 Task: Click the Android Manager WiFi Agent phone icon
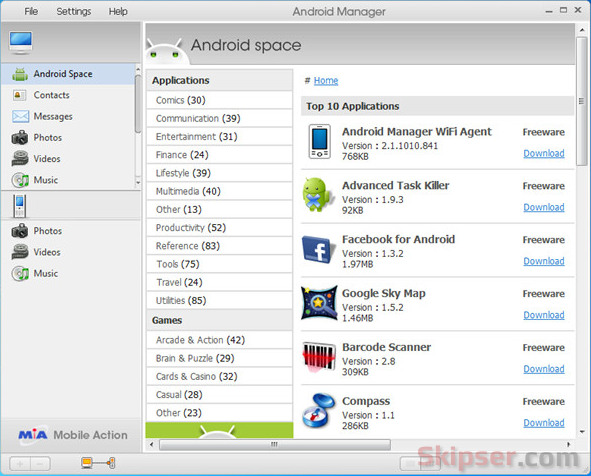[x=320, y=142]
